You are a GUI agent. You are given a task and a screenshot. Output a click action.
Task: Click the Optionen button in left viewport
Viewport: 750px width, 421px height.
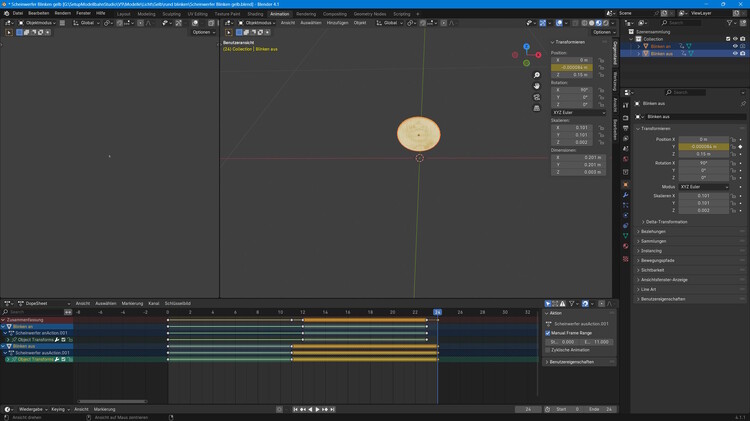coord(203,32)
